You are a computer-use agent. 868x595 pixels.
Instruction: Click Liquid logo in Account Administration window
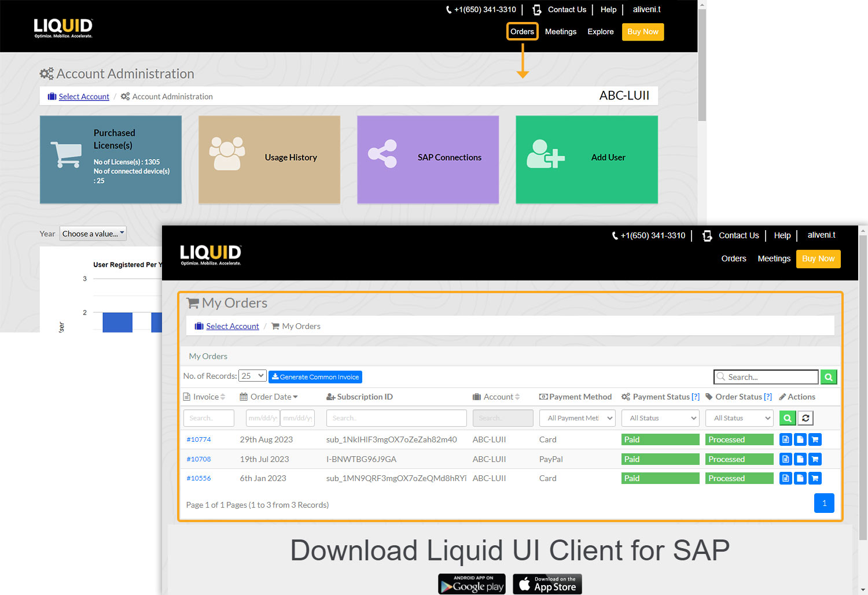pos(63,28)
